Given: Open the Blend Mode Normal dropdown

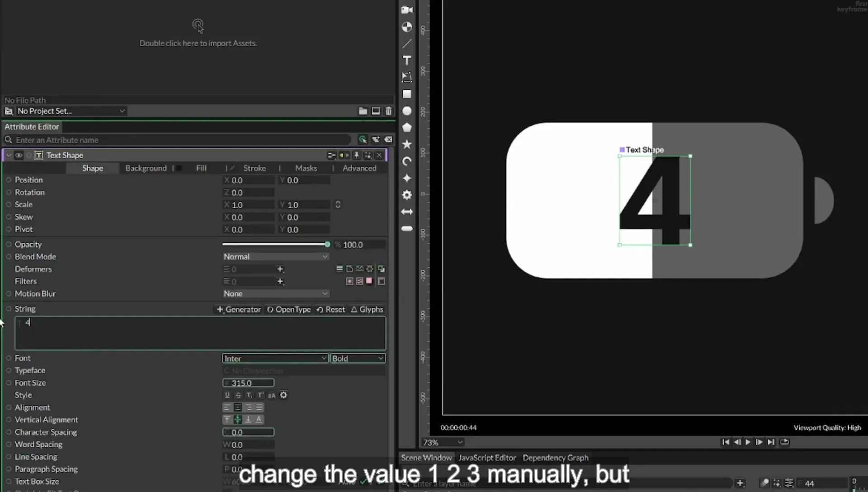Looking at the screenshot, I should [x=275, y=256].
